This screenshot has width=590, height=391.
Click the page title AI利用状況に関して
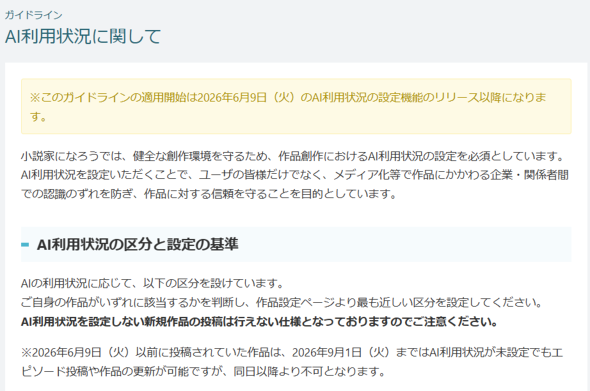83,37
